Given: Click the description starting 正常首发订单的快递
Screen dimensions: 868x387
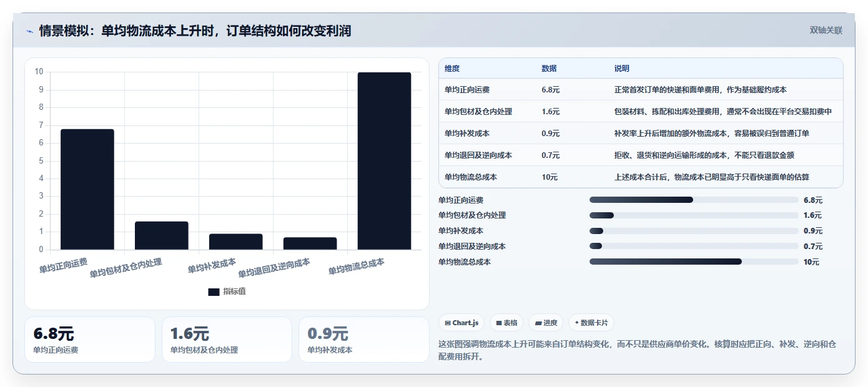Looking at the screenshot, I should tap(701, 90).
